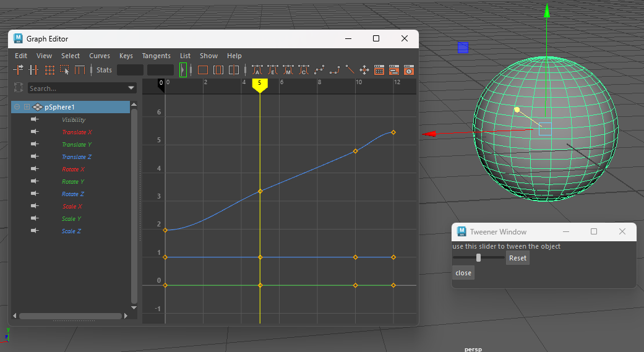Apply Auto tangents (A icon)
The height and width of the screenshot is (352, 644).
257,70
